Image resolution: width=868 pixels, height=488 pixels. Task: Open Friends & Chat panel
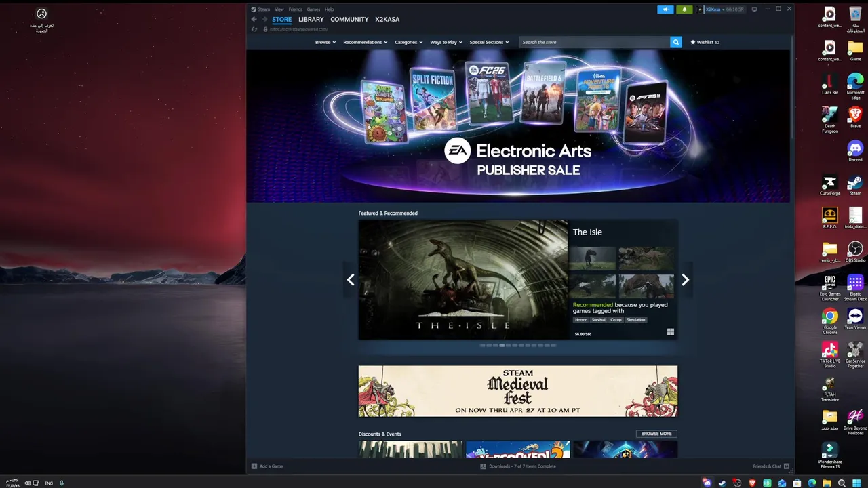[x=771, y=466]
